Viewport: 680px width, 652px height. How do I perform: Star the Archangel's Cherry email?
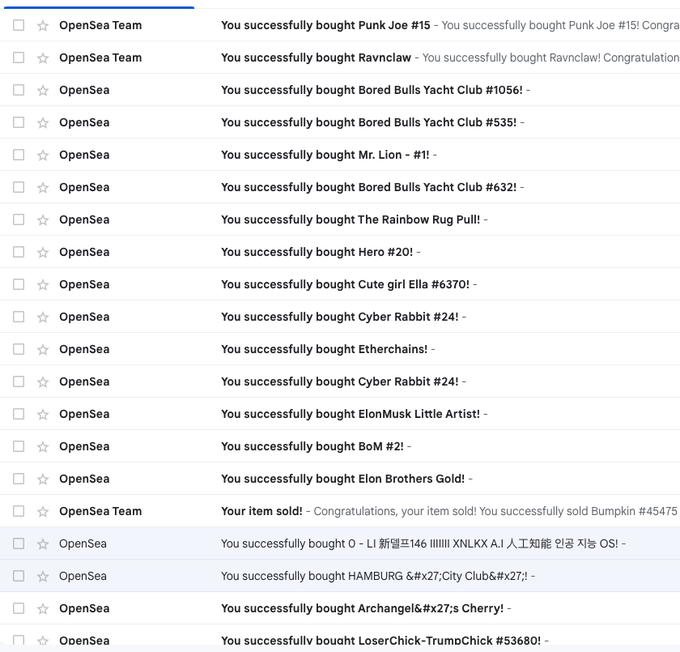click(42, 609)
